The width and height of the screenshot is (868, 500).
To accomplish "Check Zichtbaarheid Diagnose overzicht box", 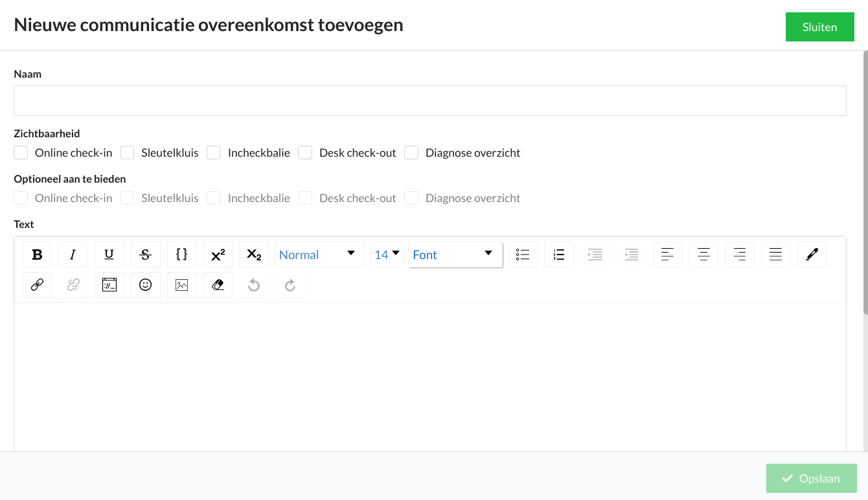I will [x=411, y=153].
